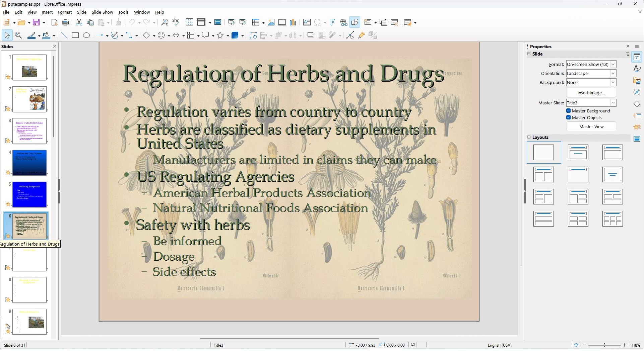Click English (USA) language in status bar
The image size is (644, 351).
[499, 345]
